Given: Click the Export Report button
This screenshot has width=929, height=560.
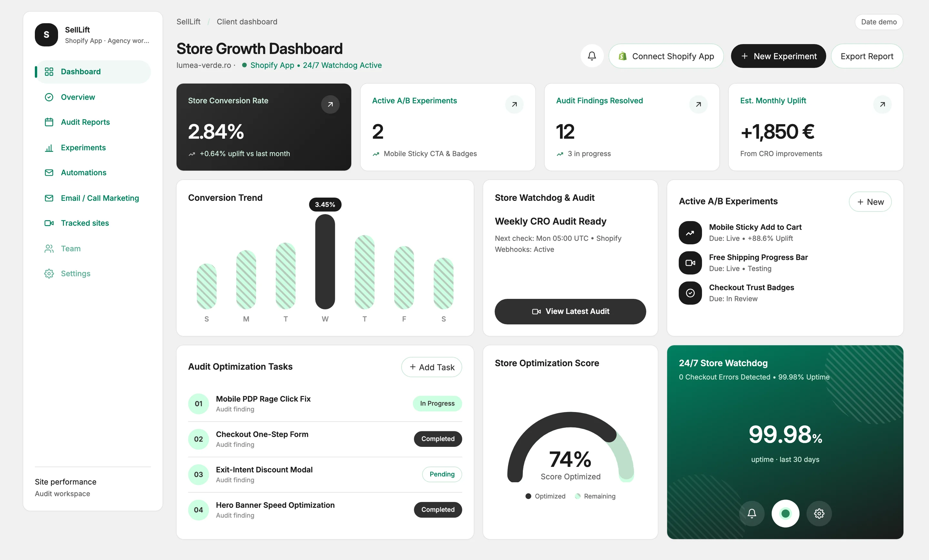Looking at the screenshot, I should point(867,56).
